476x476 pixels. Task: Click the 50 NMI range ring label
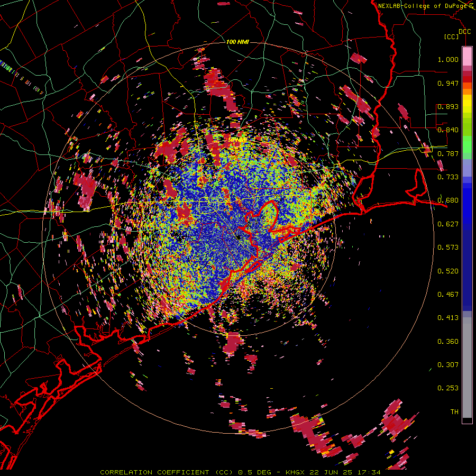coord(237,140)
